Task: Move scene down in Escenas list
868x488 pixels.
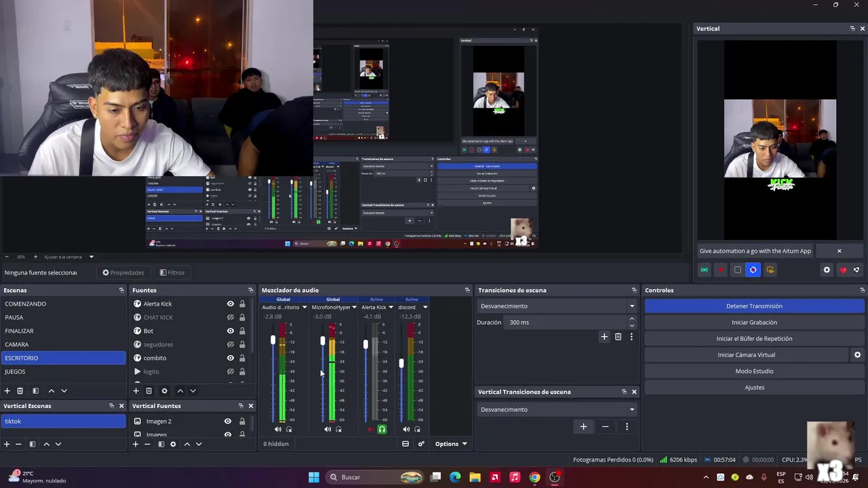Action: pos(64,390)
